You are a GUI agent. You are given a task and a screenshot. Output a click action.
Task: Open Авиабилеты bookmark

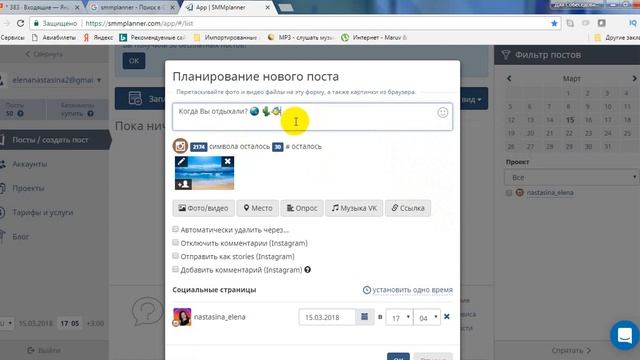tap(54, 38)
